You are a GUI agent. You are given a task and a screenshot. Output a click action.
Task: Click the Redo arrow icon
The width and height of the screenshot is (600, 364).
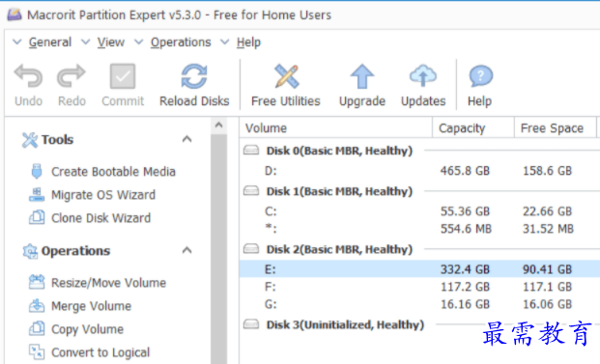pyautogui.click(x=71, y=75)
